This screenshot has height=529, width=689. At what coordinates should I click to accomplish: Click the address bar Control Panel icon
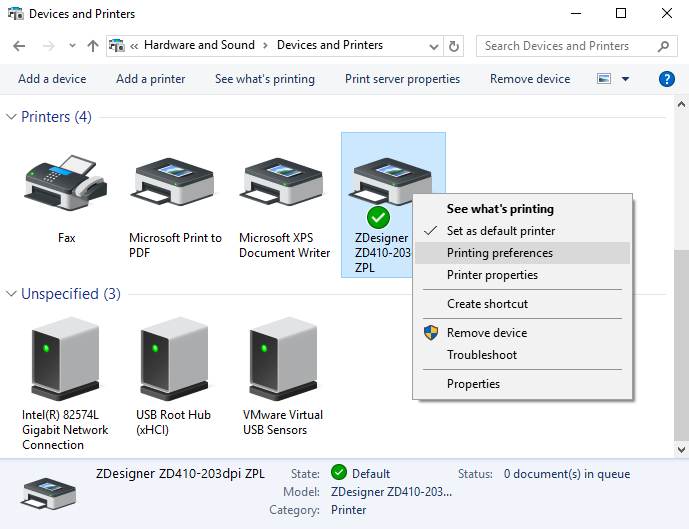click(116, 45)
